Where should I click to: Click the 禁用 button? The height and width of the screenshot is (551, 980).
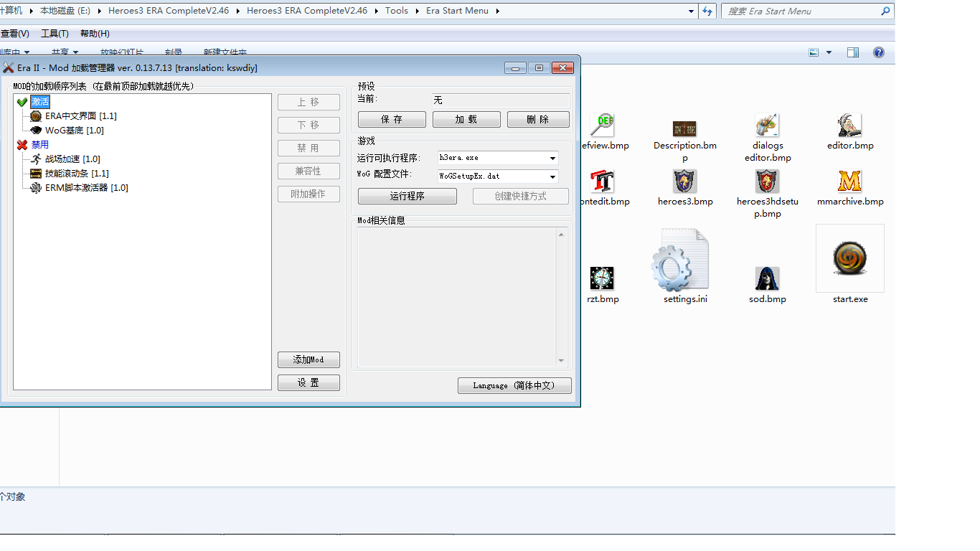click(308, 148)
